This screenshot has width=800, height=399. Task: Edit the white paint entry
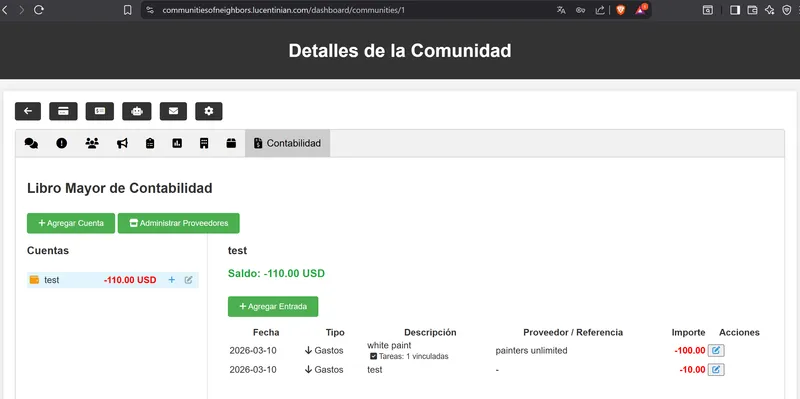click(x=716, y=351)
